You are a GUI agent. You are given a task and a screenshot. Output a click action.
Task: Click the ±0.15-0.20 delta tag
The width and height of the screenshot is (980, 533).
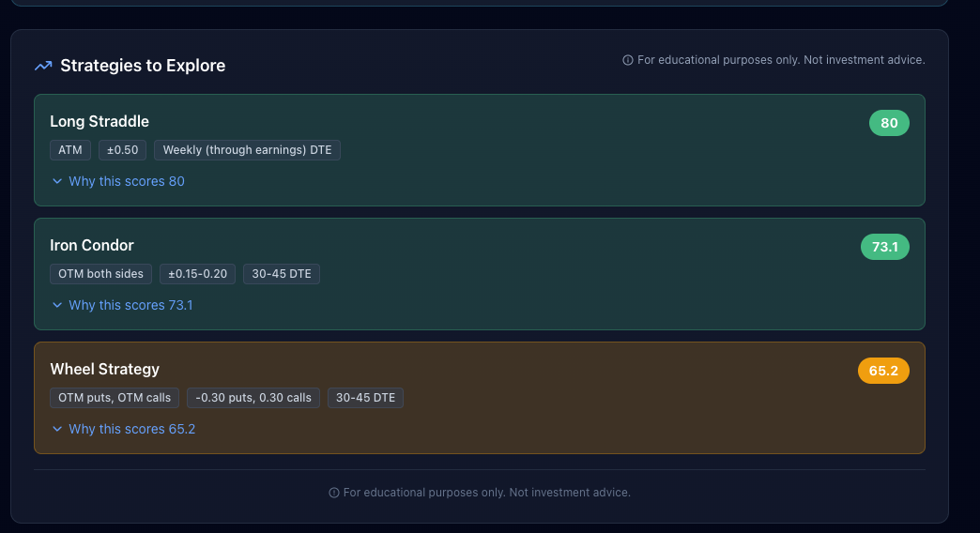click(197, 274)
